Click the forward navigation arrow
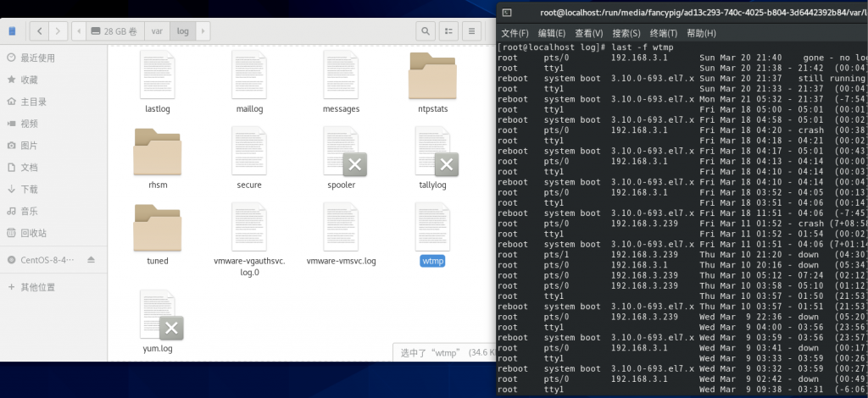Viewport: 868px width, 398px height. (58, 31)
